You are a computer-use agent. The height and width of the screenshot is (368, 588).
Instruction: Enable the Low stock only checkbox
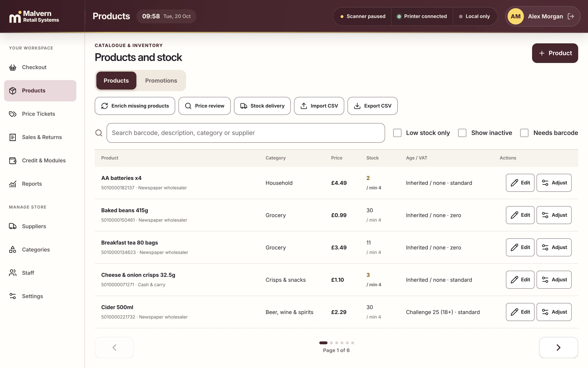397,133
